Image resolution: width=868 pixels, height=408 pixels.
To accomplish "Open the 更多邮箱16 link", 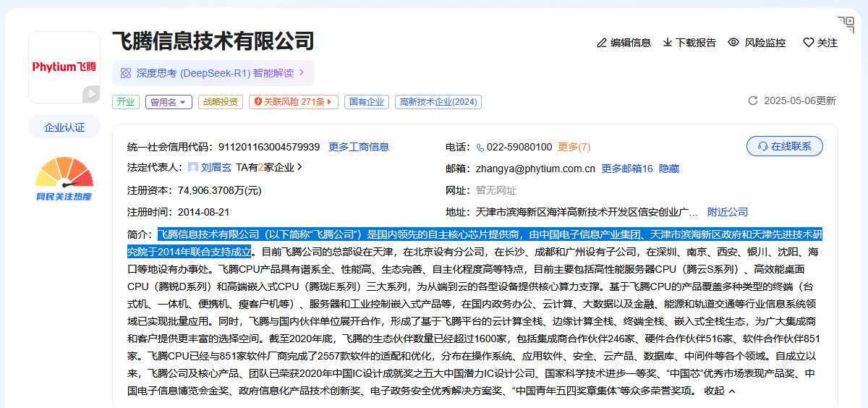I will 627,169.
